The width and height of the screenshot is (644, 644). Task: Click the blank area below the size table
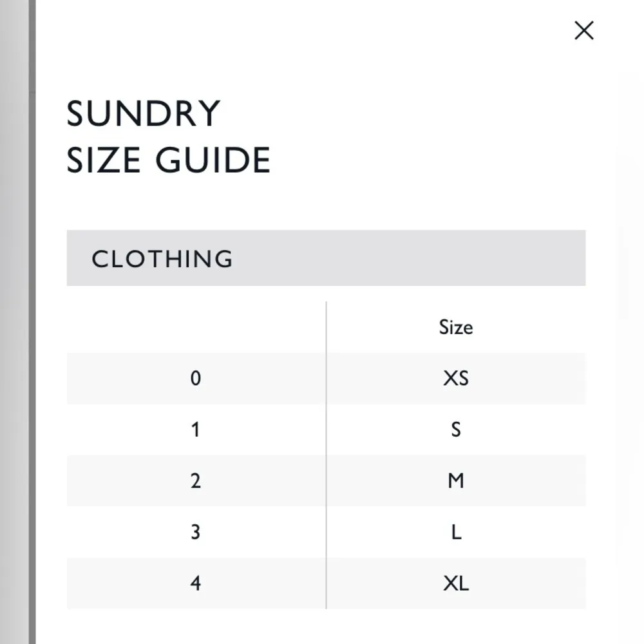click(326, 626)
